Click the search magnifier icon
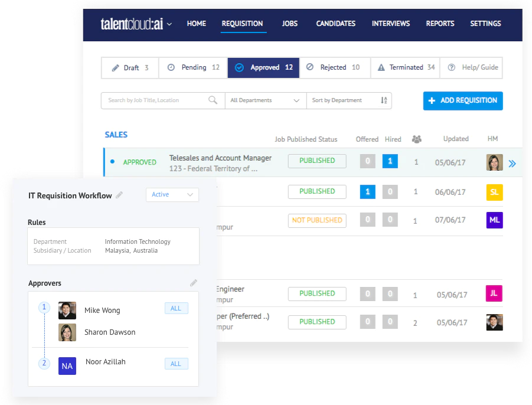Image resolution: width=532 pixels, height=405 pixels. pos(213,100)
